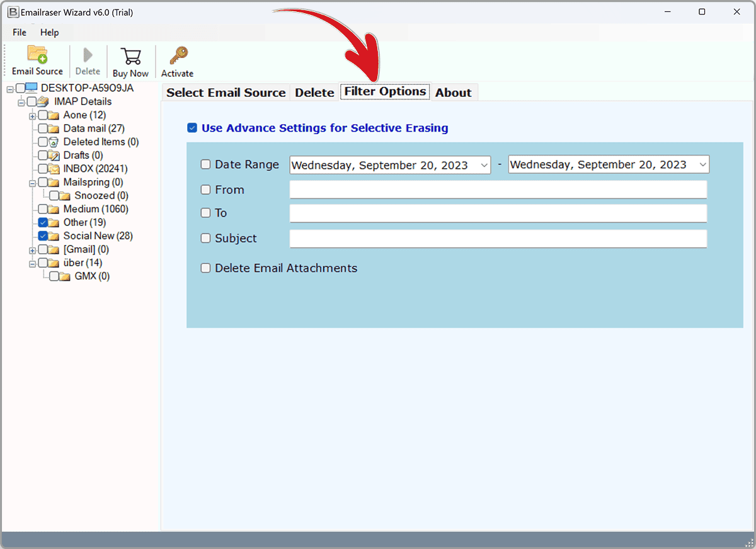
Task: Open the start date dropdown arrow
Action: [x=484, y=165]
